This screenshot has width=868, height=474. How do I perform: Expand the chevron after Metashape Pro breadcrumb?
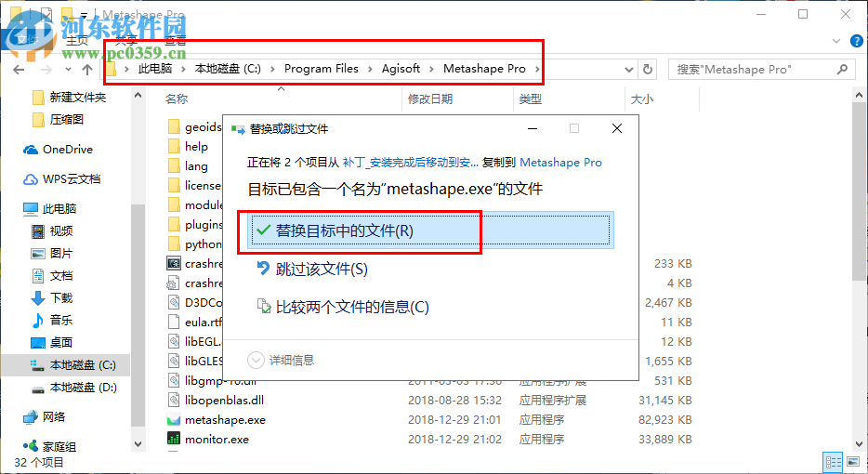pyautogui.click(x=537, y=69)
